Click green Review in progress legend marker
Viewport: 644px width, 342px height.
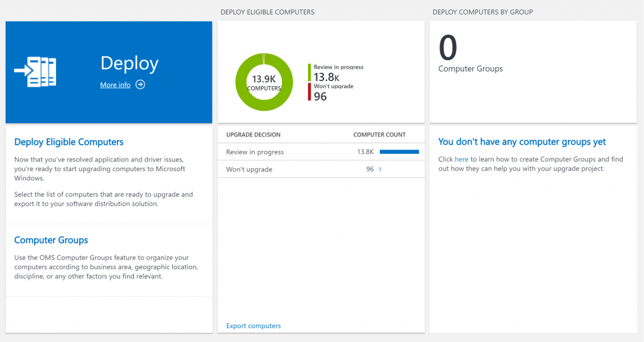[x=309, y=73]
